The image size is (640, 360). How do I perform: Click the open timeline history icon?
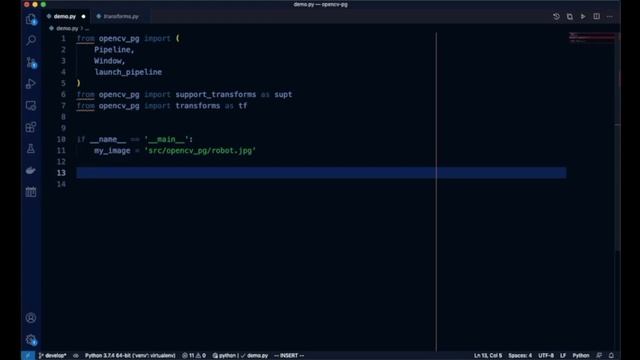(556, 16)
